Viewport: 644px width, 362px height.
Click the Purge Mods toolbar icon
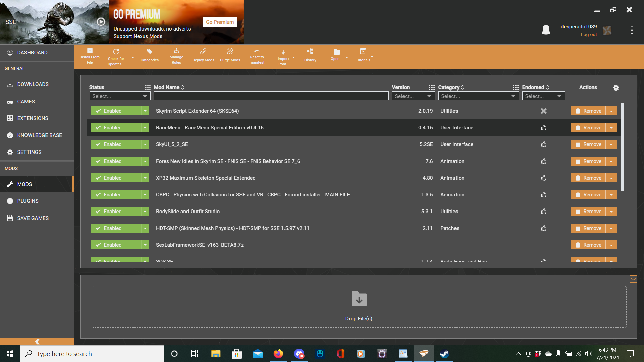pos(230,55)
